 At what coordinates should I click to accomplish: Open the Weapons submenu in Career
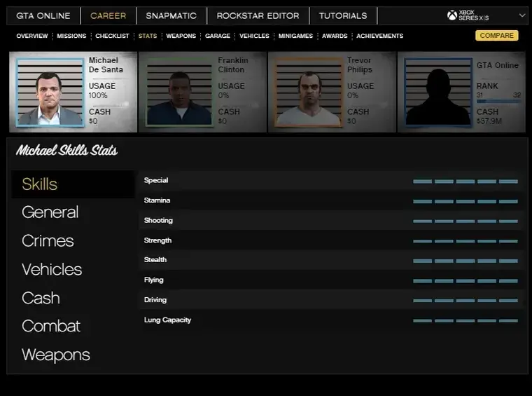(181, 36)
